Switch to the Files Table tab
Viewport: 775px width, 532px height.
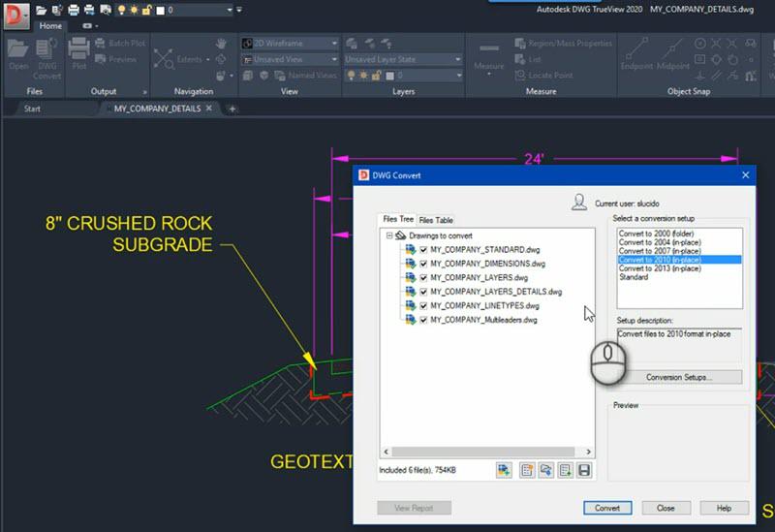pyautogui.click(x=436, y=220)
